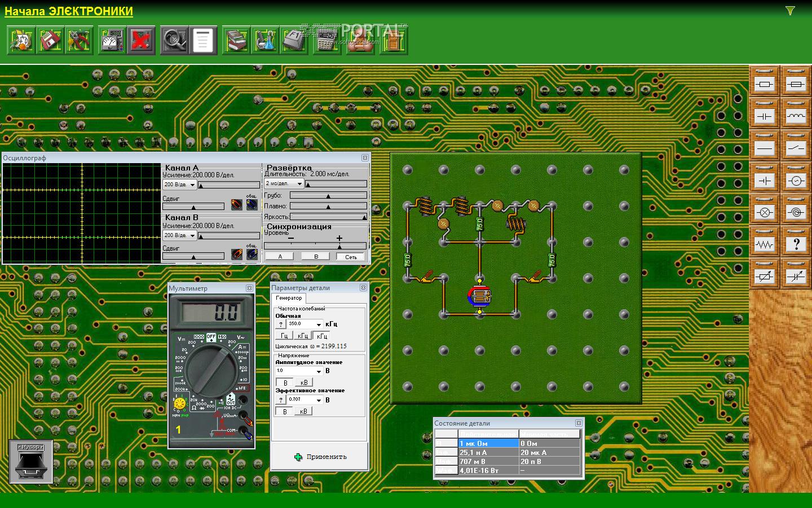
Task: Click the tools pliers toolbar icon
Action: click(80, 40)
